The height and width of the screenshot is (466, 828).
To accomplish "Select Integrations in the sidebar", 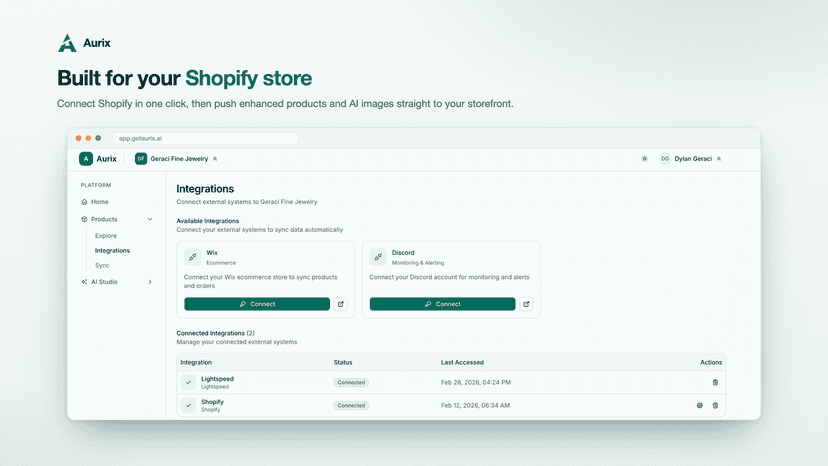I will 112,250.
